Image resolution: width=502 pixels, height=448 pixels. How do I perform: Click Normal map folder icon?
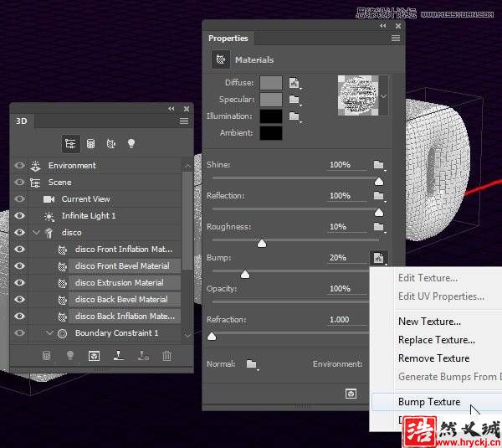(x=252, y=364)
